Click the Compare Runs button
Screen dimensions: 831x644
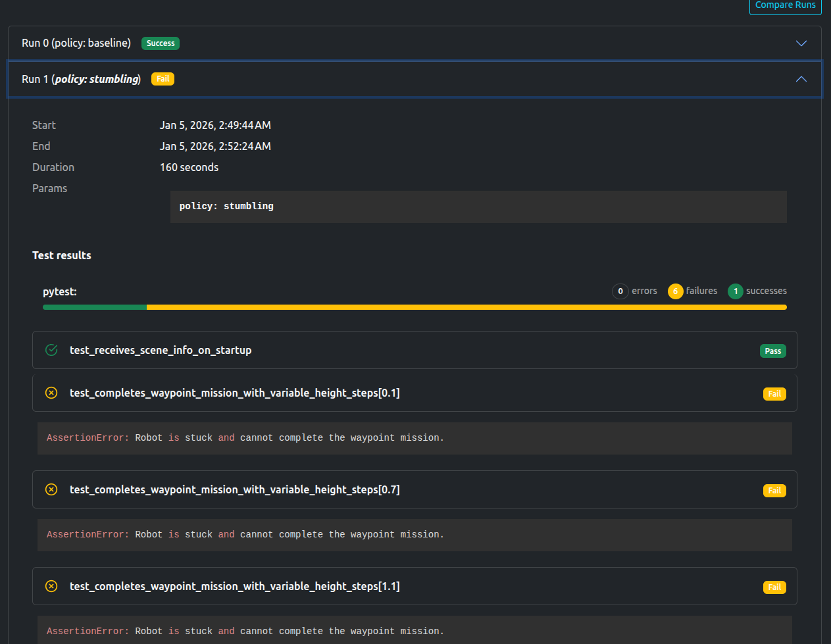[785, 5]
